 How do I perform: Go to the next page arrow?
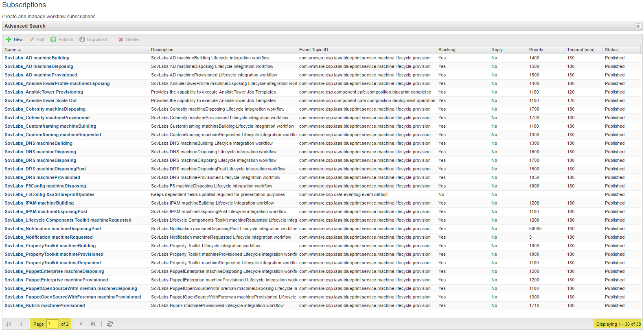[81, 324]
